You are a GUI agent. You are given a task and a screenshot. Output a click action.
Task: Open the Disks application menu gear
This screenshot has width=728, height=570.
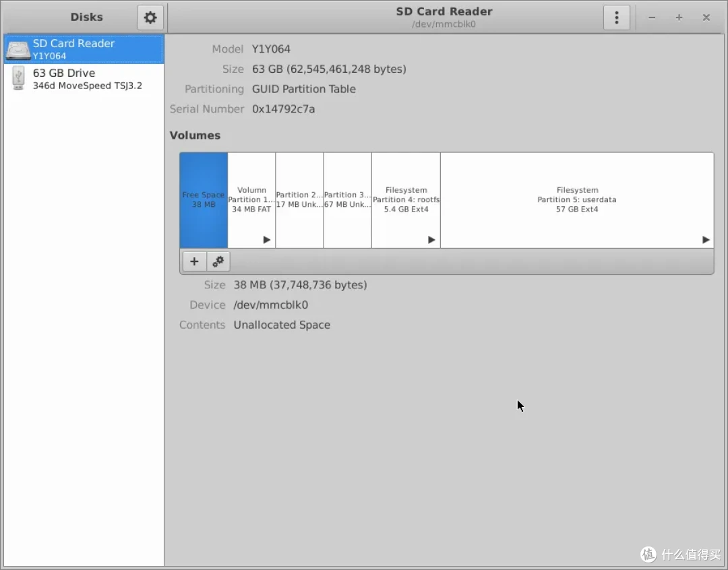[150, 18]
